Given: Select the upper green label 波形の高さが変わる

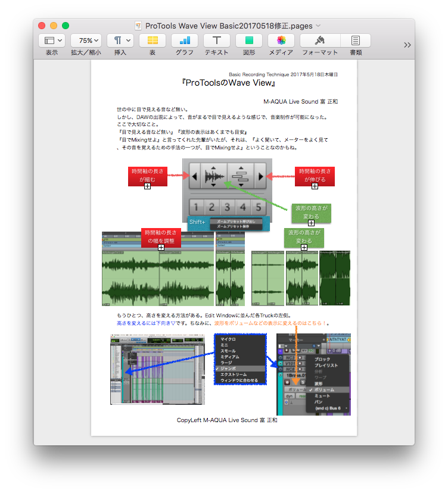Looking at the screenshot, I should point(311,213).
